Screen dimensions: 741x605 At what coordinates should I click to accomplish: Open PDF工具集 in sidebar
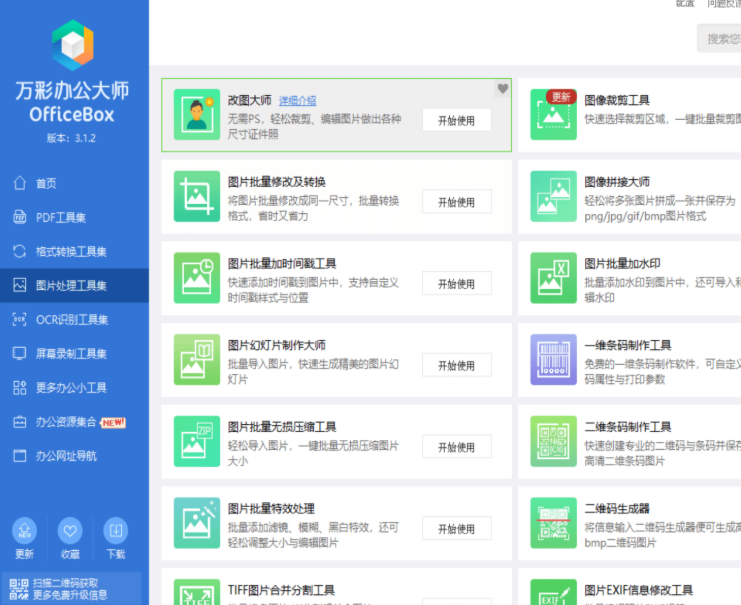click(74, 217)
